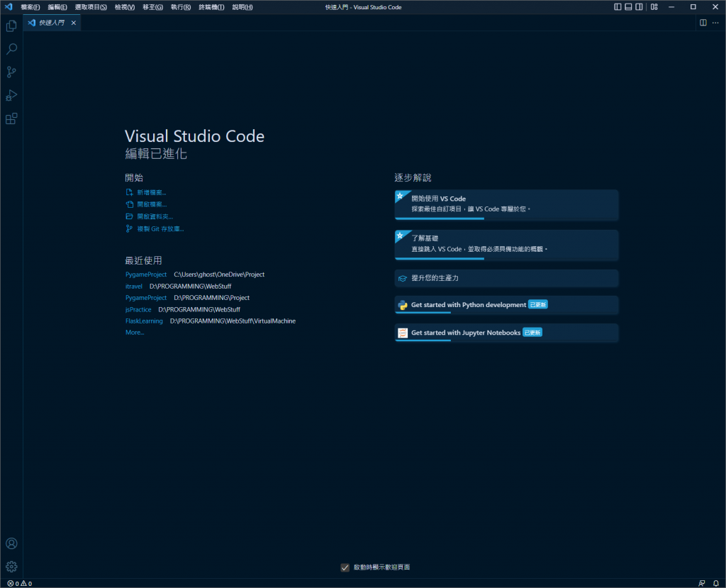The width and height of the screenshot is (726, 588).
Task: Open notifications bell in status bar
Action: (716, 583)
